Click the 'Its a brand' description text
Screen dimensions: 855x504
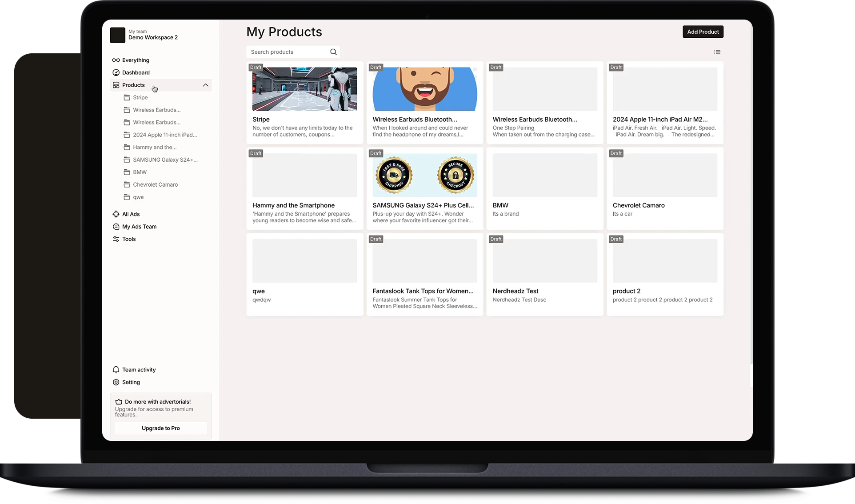pos(506,214)
